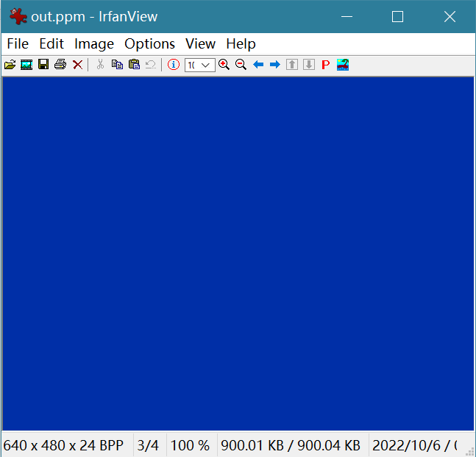The height and width of the screenshot is (457, 476).
Task: Open properties via the red P icon
Action: (x=325, y=65)
